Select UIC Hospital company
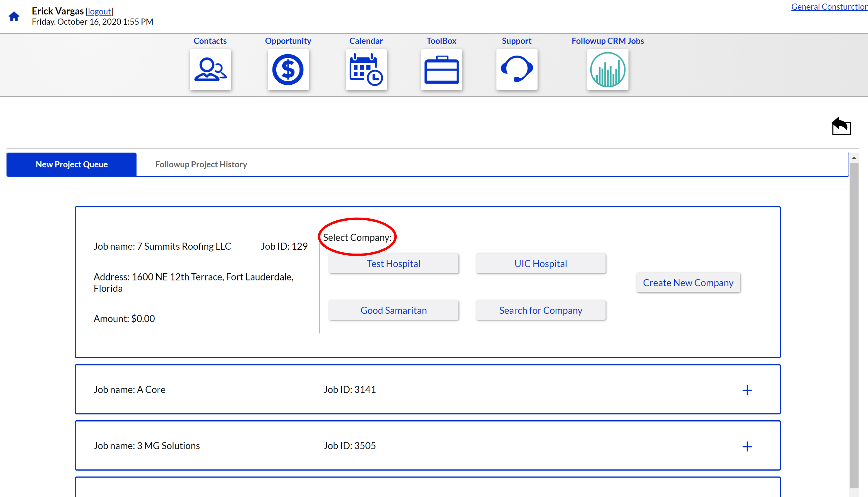Viewport: 868px width, 497px height. click(540, 264)
